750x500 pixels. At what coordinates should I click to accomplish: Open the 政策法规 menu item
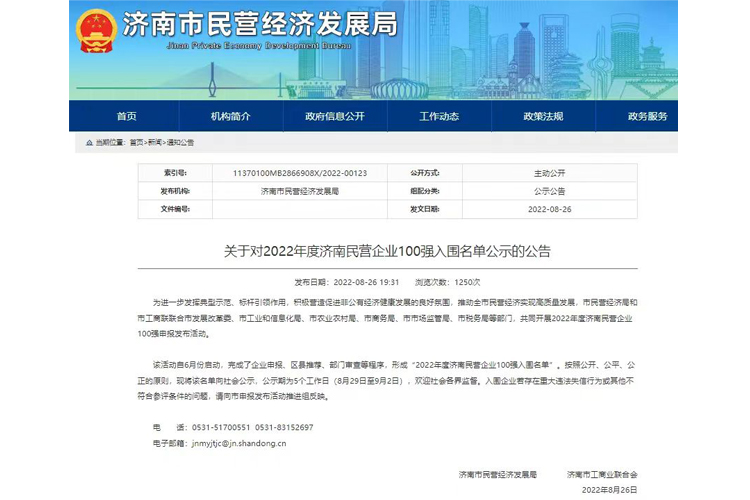coord(543,116)
